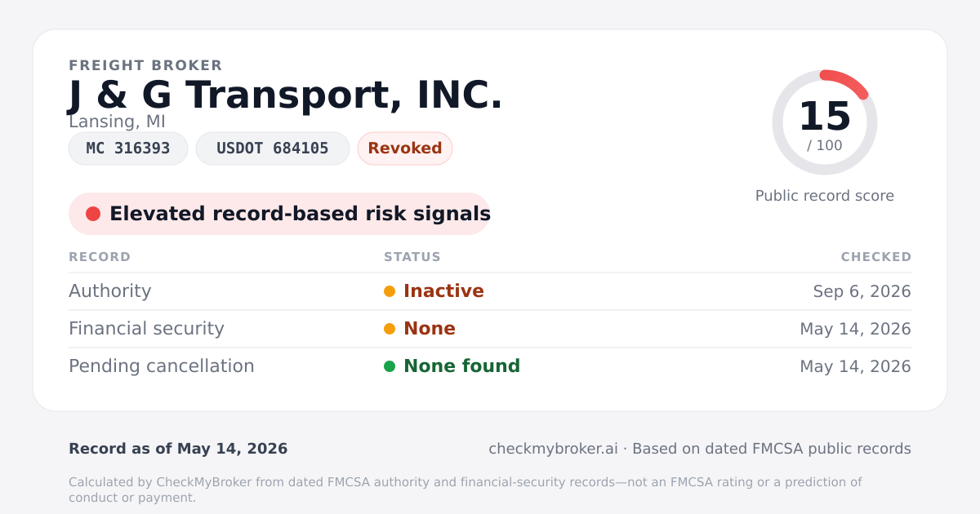
Task: Click the RECORD column header
Action: (100, 257)
